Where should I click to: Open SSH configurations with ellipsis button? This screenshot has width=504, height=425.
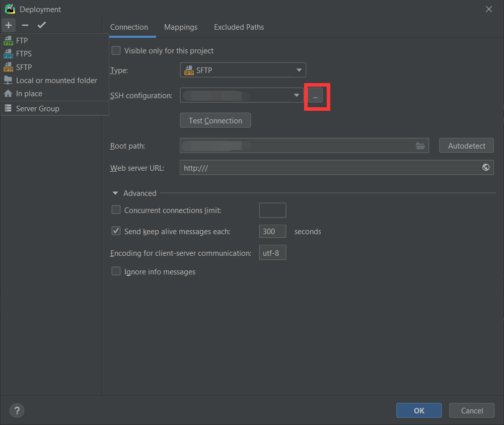[315, 95]
